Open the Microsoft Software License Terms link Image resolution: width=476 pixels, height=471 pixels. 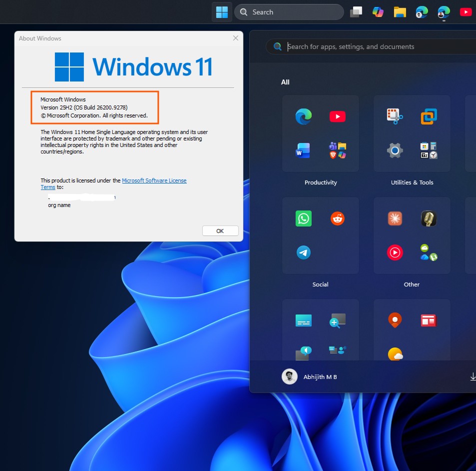(x=154, y=180)
